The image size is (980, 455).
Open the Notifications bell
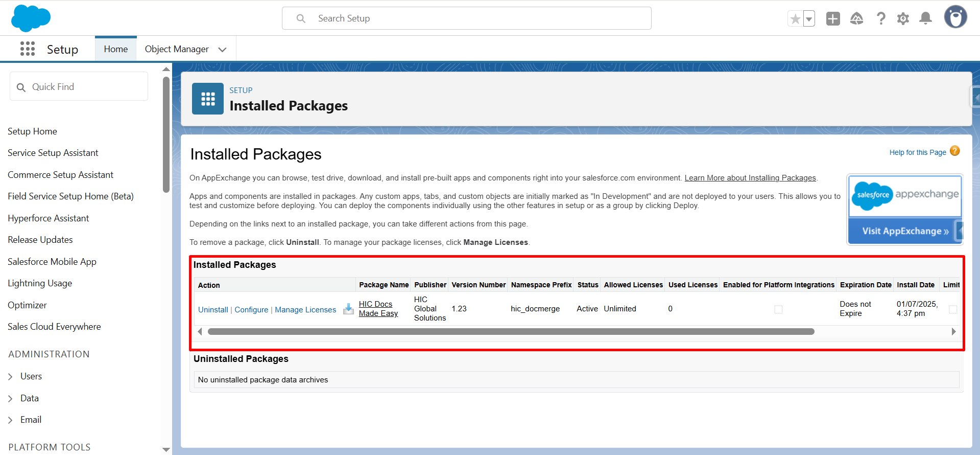[x=925, y=18]
